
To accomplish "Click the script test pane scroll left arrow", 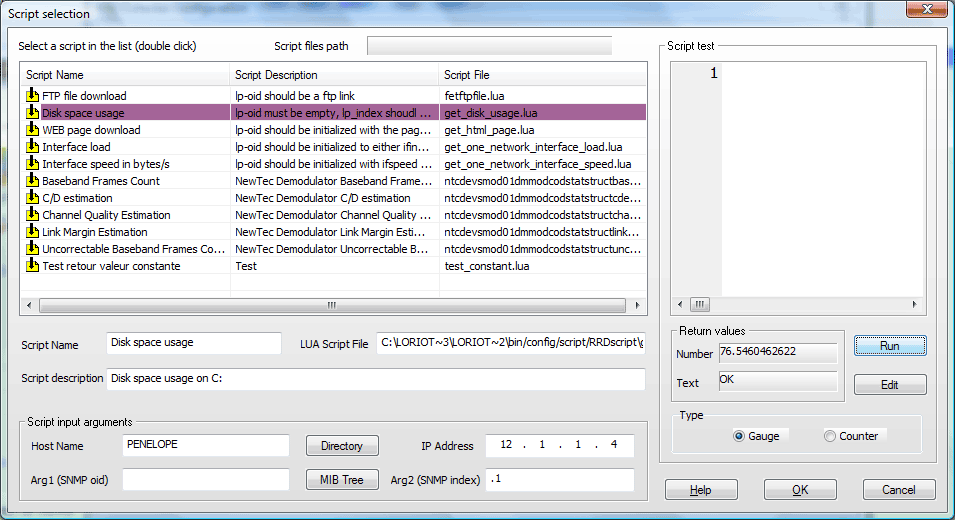I will click(680, 304).
